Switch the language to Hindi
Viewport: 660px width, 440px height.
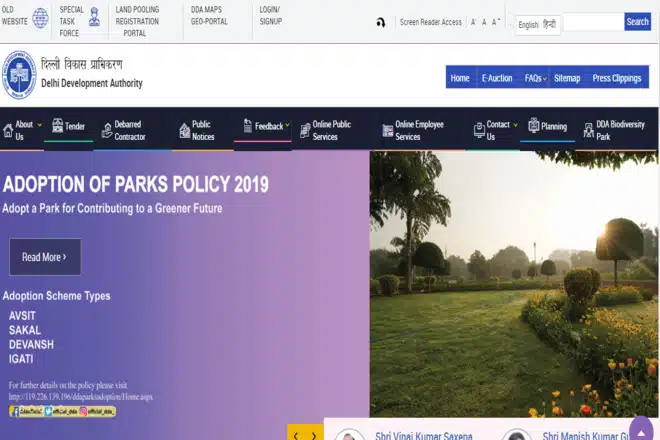[549, 24]
